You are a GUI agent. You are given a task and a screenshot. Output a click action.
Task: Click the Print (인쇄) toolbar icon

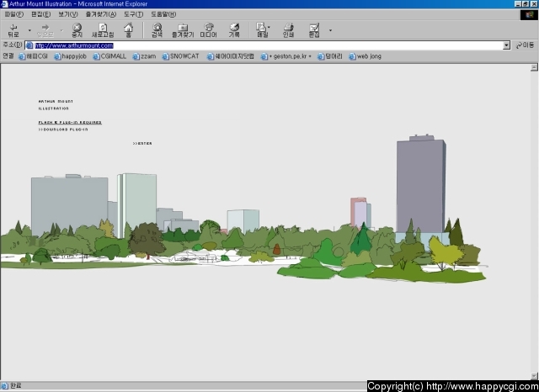288,30
